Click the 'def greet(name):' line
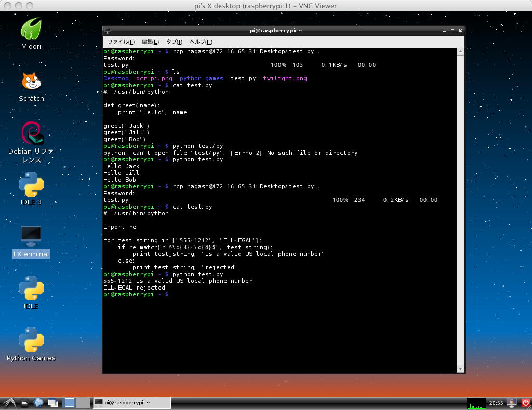This screenshot has width=532, height=410. [x=131, y=105]
